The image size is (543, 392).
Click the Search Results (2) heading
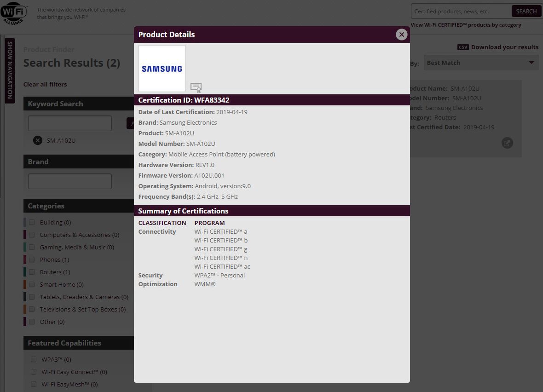pos(72,63)
